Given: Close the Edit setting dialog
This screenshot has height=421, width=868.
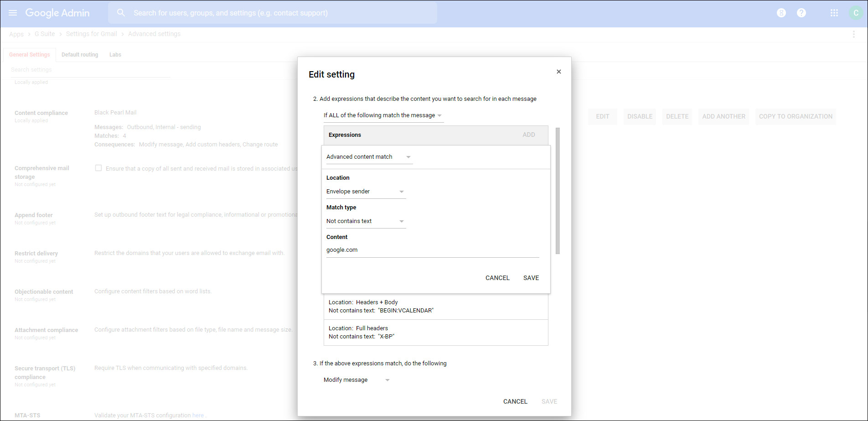Looking at the screenshot, I should [559, 72].
